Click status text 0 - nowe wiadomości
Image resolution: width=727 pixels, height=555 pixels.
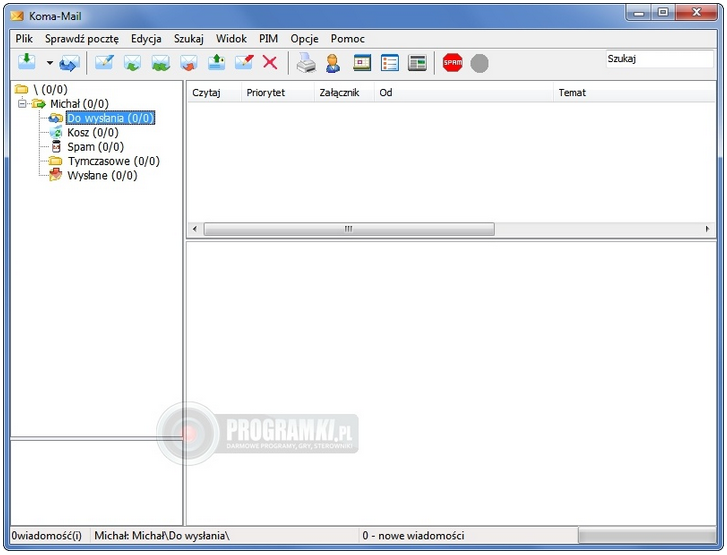click(x=413, y=536)
